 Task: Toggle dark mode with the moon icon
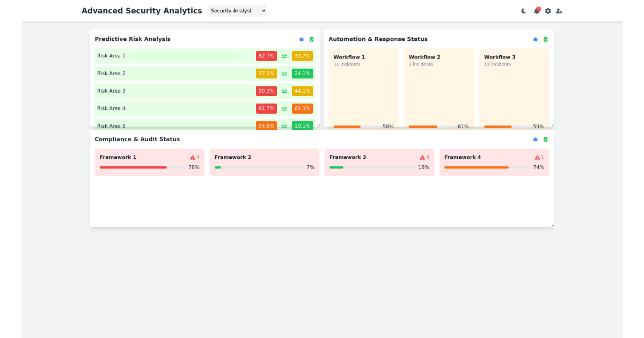click(524, 11)
